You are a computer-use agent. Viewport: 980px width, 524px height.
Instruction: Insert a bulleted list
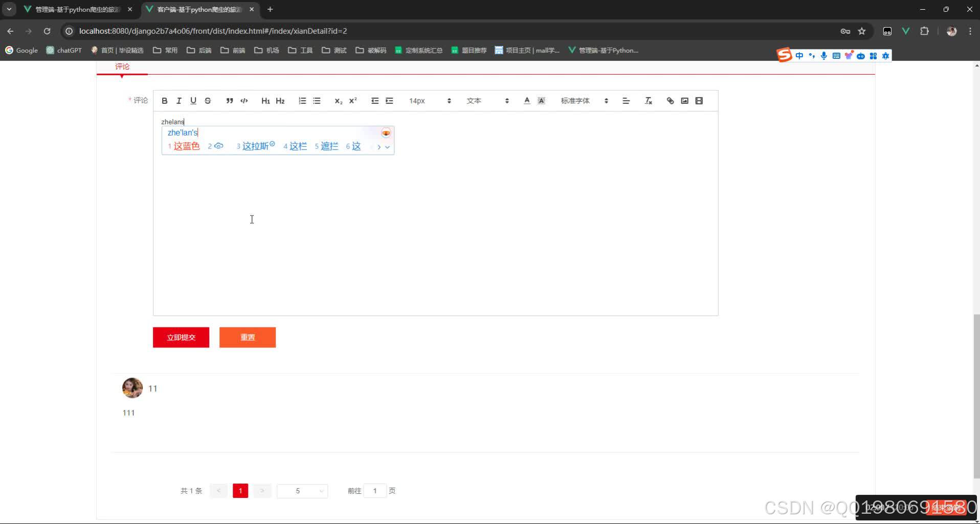(317, 101)
